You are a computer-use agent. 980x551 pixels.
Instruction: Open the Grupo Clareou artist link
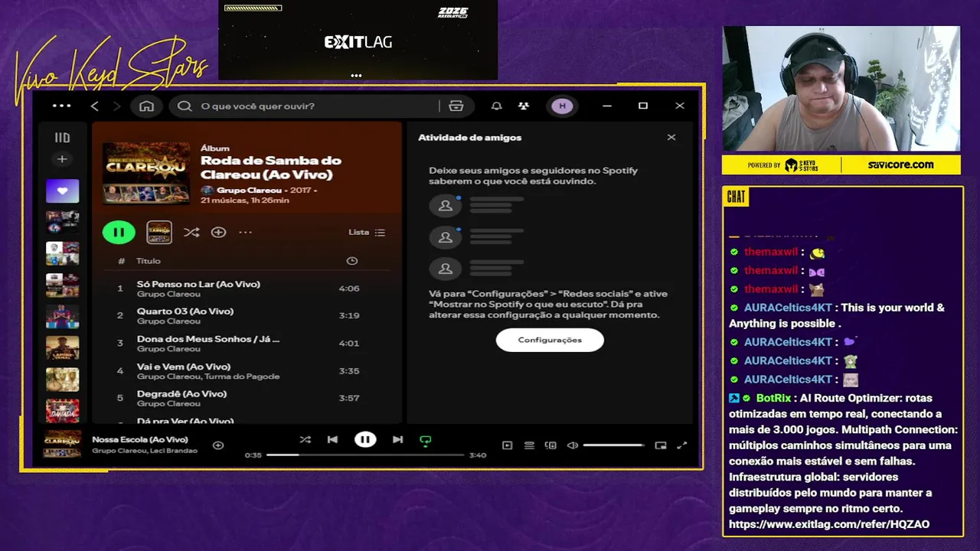(x=249, y=190)
